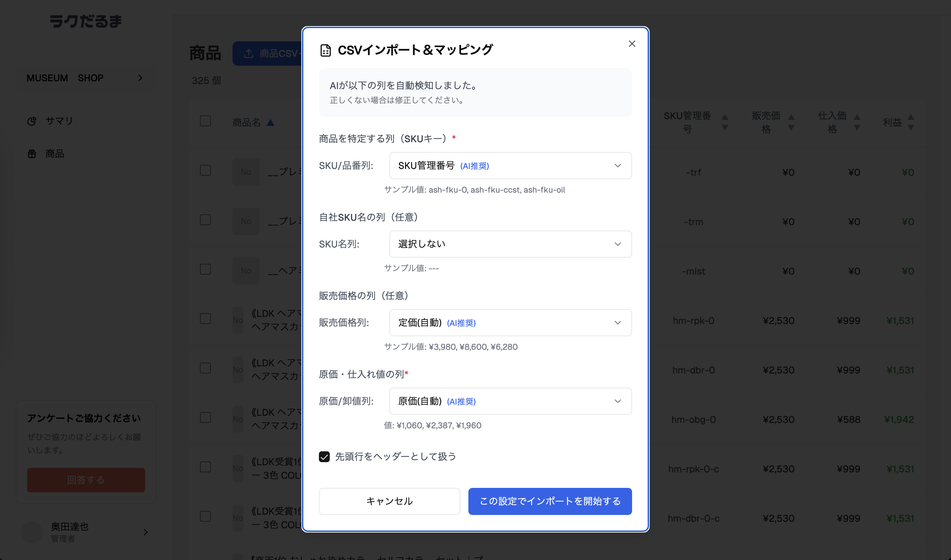Screen dimensions: 951x560
Task: Click the upload icon on 商品CSV button
Action: [x=248, y=53]
